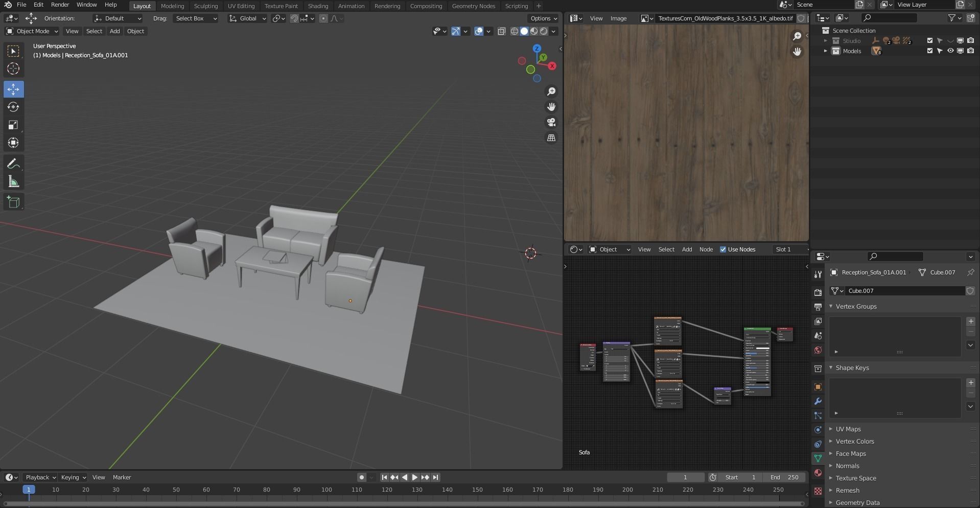Exclude Models collection from view layer

click(x=930, y=51)
